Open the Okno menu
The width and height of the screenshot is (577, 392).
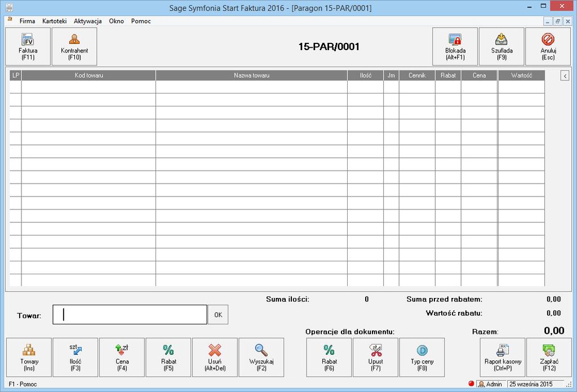tap(116, 21)
